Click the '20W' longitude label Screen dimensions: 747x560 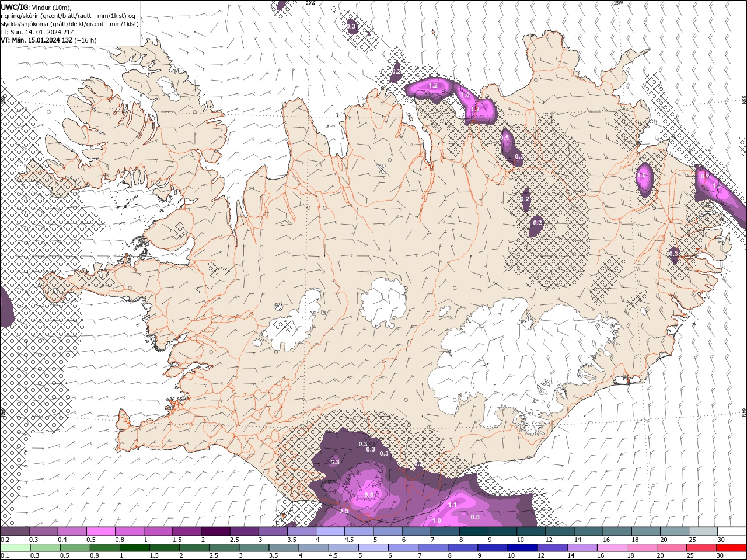tap(310, 3)
